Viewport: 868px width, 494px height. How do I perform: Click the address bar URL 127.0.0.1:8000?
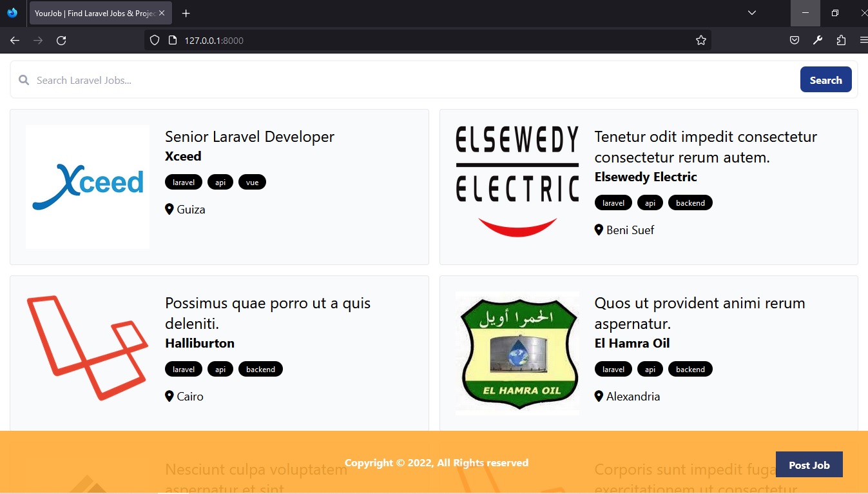(x=214, y=41)
